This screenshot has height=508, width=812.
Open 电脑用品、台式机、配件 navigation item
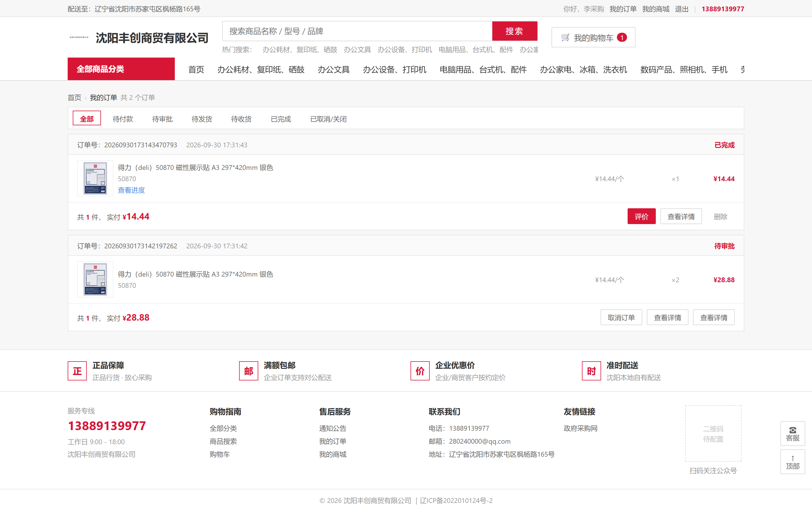pyautogui.click(x=483, y=69)
